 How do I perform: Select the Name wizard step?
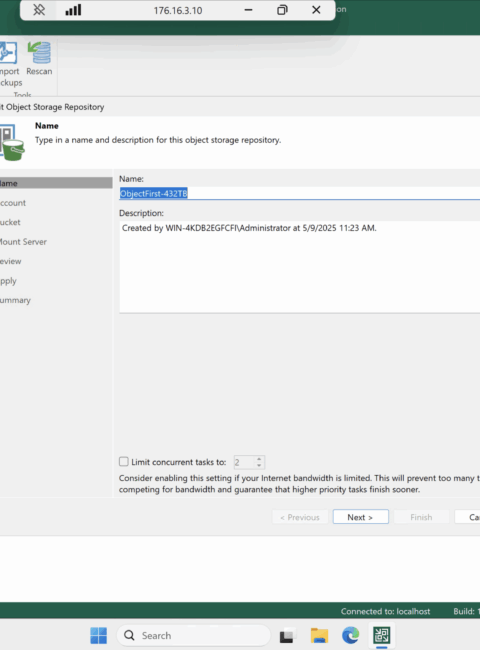tap(56, 183)
